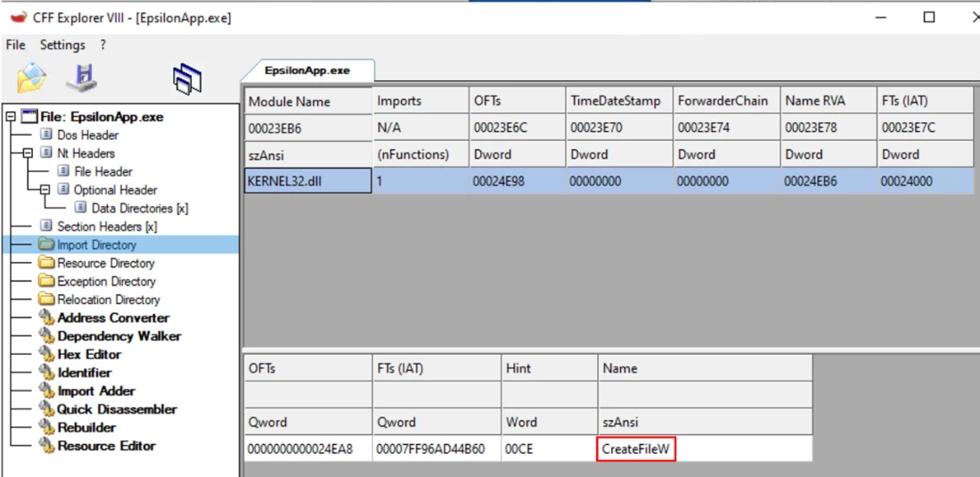Select the Dos Header node icon

[x=47, y=135]
